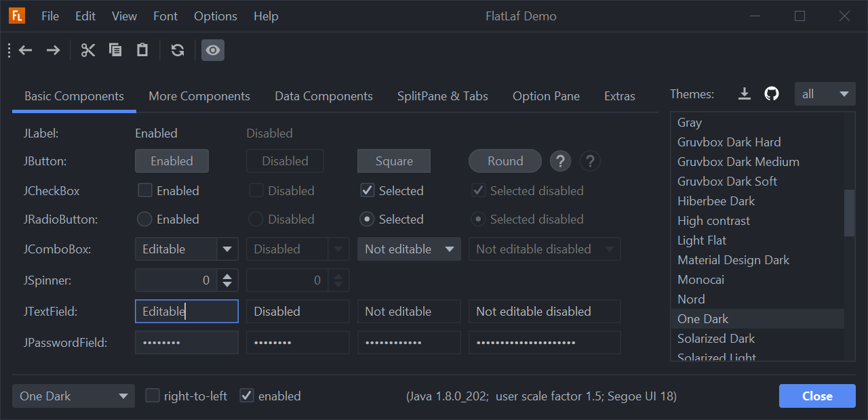Open the One Dark look-and-feel dropdown
The image size is (868, 420).
(x=73, y=396)
